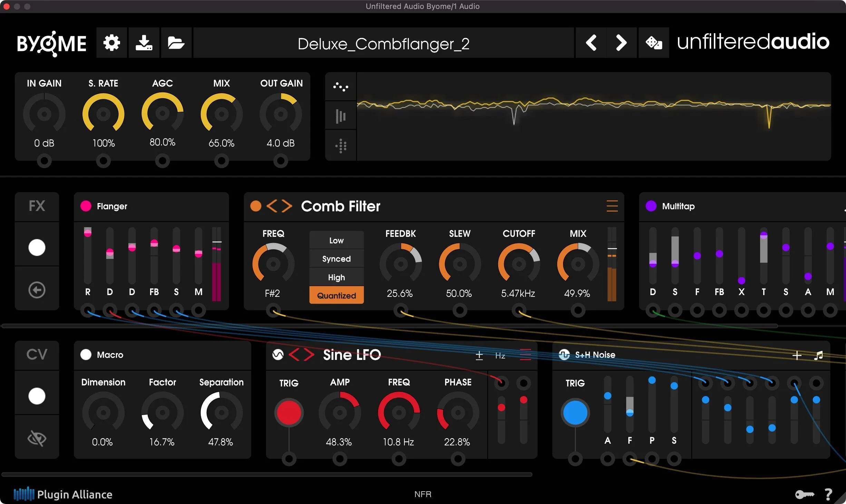
Task: Toggle the Flanger pink enable dot
Action: click(86, 206)
